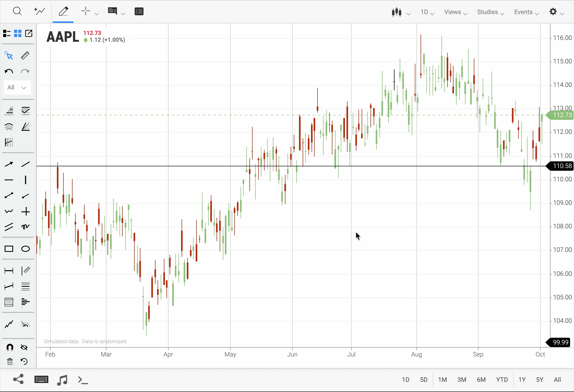The image size is (574, 392).
Task: Select the Ellipse drawing tool
Action: coord(25,249)
